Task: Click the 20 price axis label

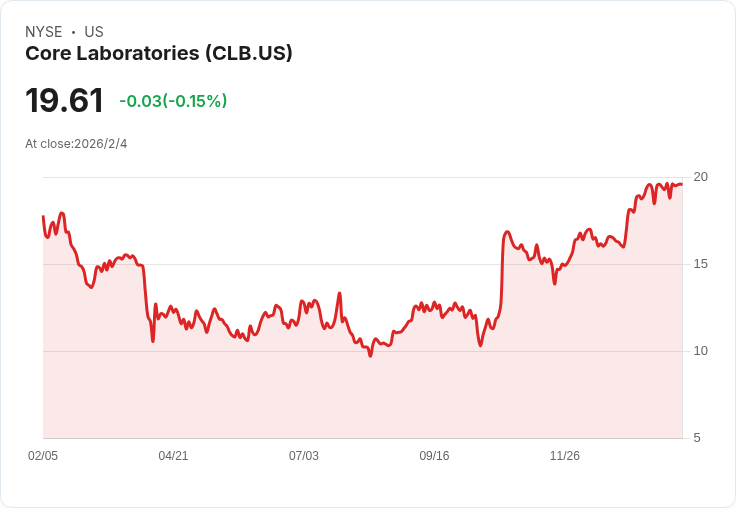Action: coord(700,177)
